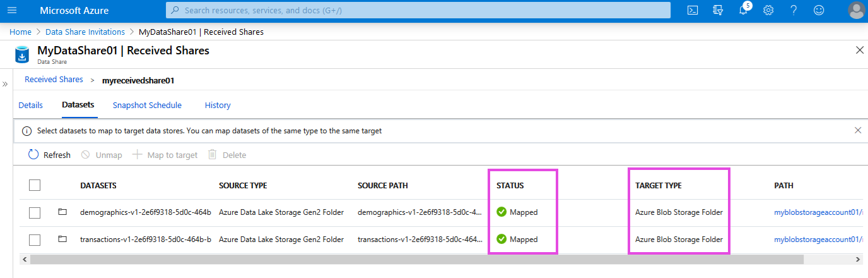Click Refresh in the toolbar
Screen dimensions: 868x278
coord(49,155)
